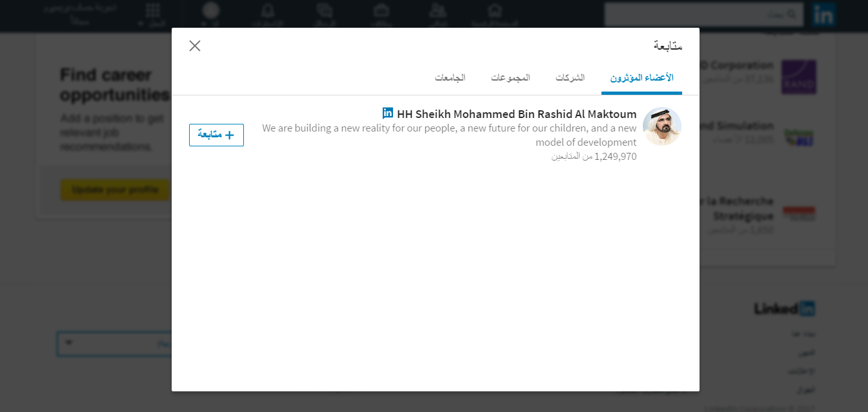Viewport: 868px width, 412px height.
Task: Select the الأعضاء المؤثرون tab
Action: pos(641,77)
